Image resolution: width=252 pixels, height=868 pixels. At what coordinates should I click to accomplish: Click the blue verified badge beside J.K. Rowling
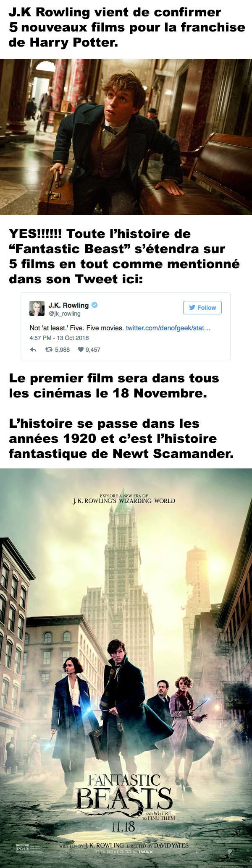pos(95,305)
